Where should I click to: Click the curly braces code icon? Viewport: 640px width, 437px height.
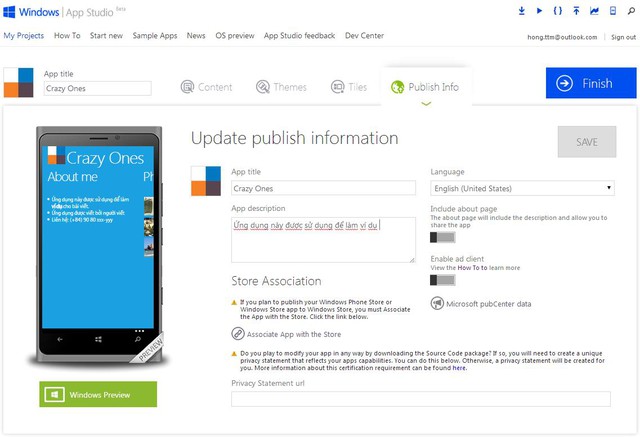click(x=558, y=11)
